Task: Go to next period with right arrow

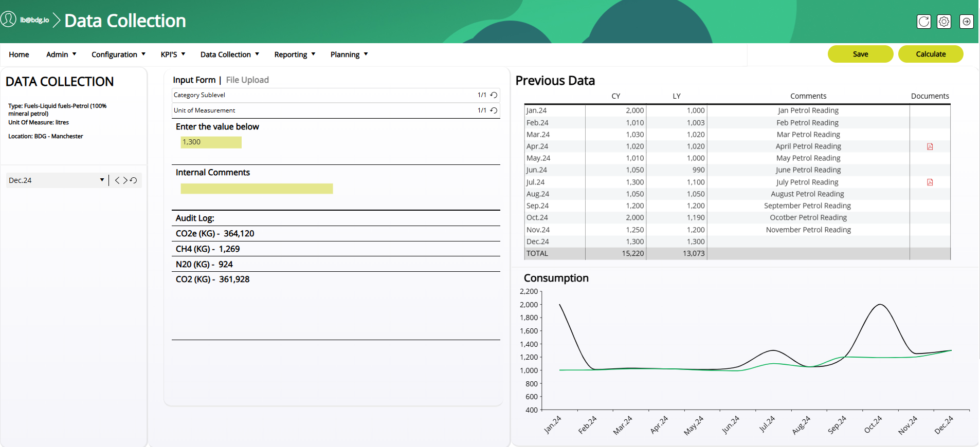Action: point(125,180)
